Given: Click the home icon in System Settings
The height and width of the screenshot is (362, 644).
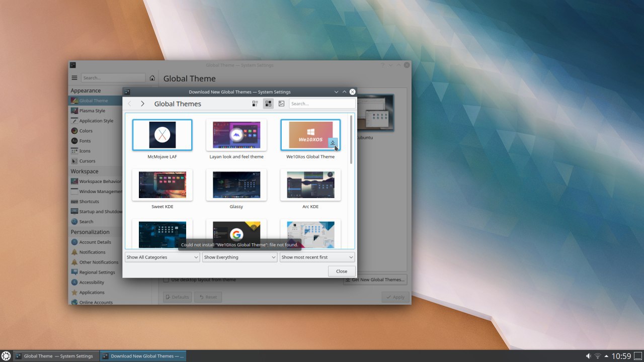Looking at the screenshot, I should pos(152,78).
